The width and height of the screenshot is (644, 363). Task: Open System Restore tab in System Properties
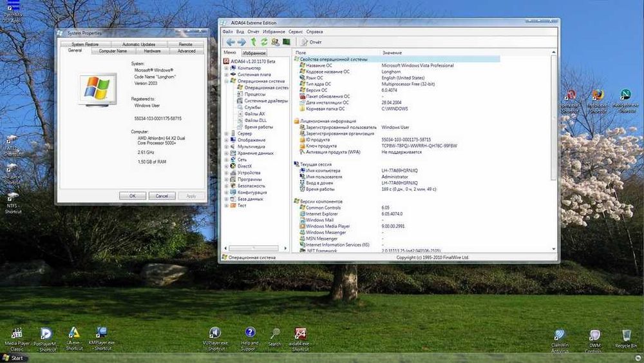click(85, 44)
